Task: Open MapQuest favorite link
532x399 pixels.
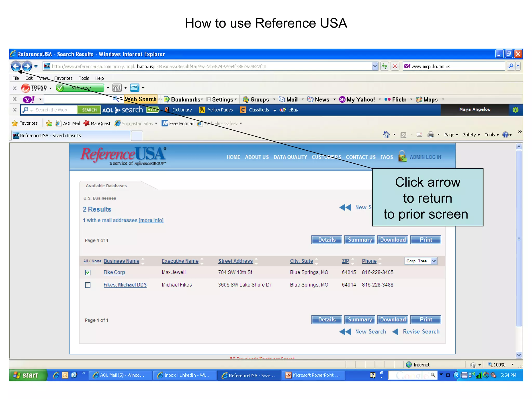Action: tap(97, 123)
